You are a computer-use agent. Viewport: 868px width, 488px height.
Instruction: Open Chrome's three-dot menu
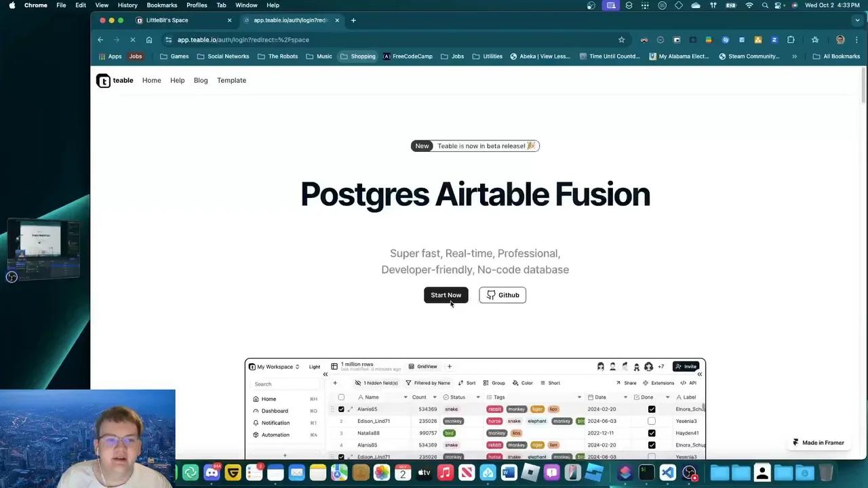(x=856, y=40)
